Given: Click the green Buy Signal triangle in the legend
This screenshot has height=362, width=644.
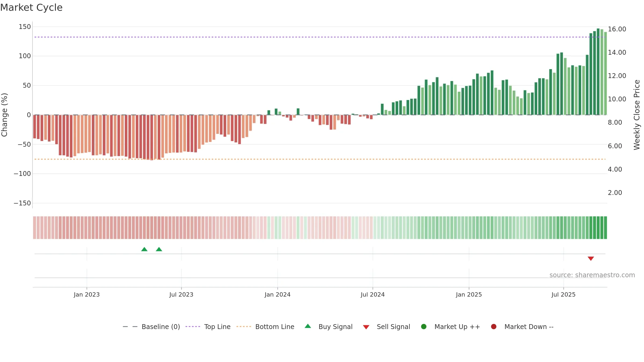Looking at the screenshot, I should (x=308, y=326).
